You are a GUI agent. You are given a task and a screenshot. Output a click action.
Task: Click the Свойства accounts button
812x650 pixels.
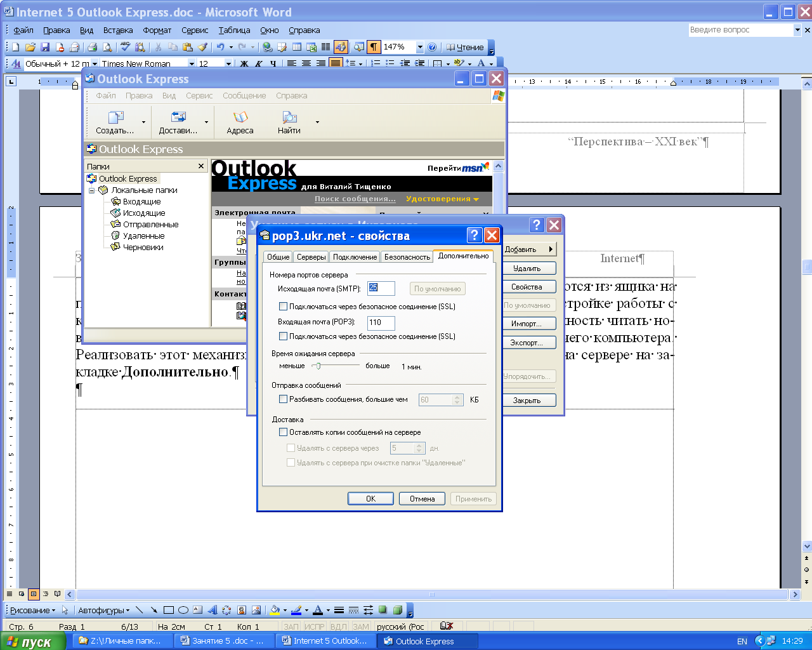tap(527, 287)
